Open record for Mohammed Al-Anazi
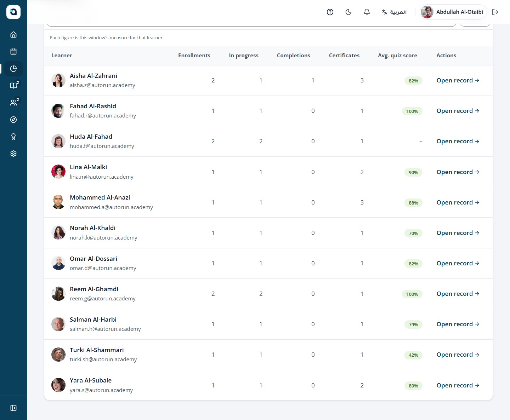Viewport: 510px width, 420px height. point(458,202)
